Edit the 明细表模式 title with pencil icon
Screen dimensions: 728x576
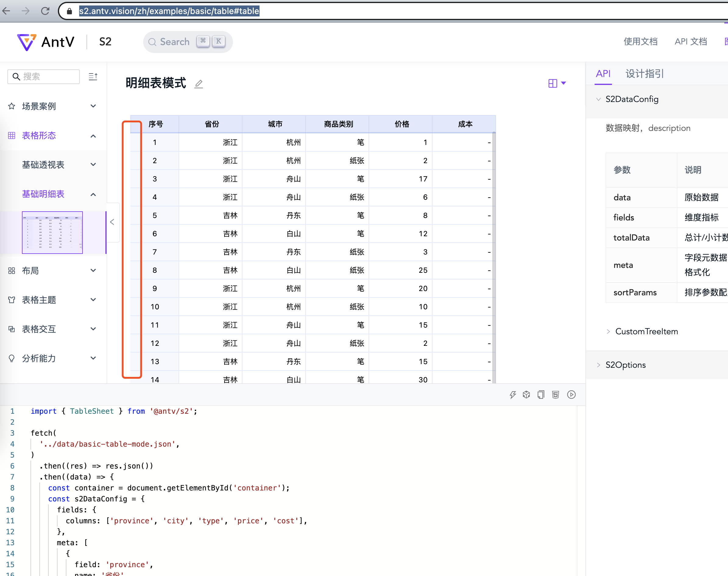[x=198, y=84]
